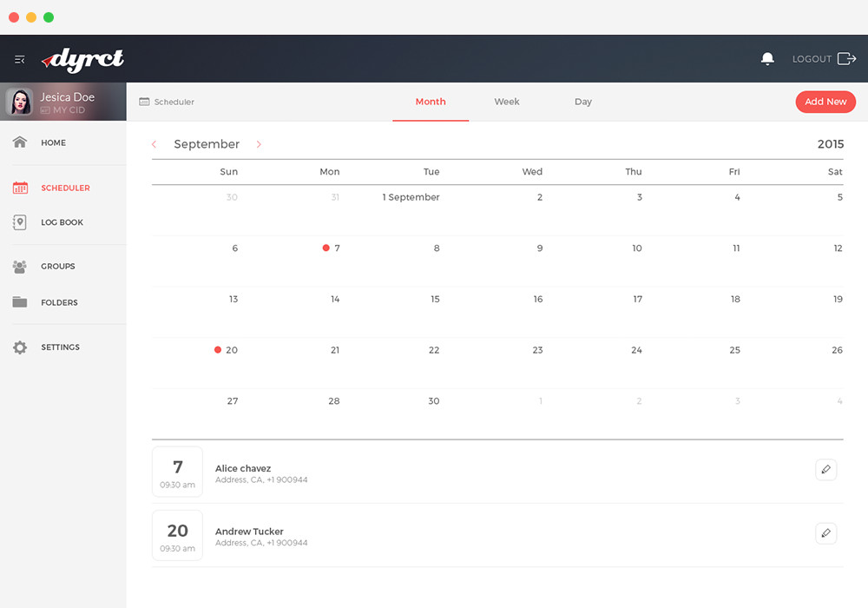The height and width of the screenshot is (608, 868).
Task: Click the Scheduler breadcrumb label
Action: point(174,102)
